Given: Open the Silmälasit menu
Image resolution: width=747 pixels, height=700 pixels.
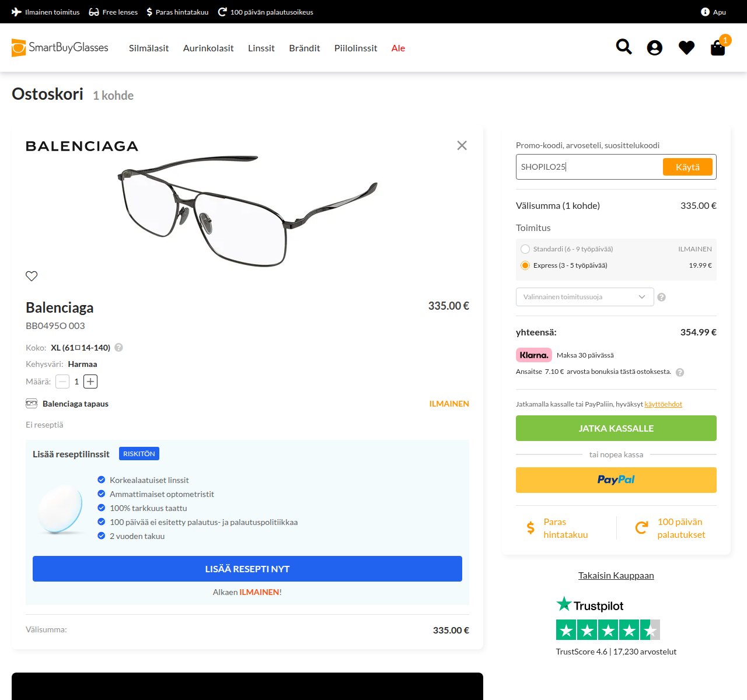Looking at the screenshot, I should point(149,48).
